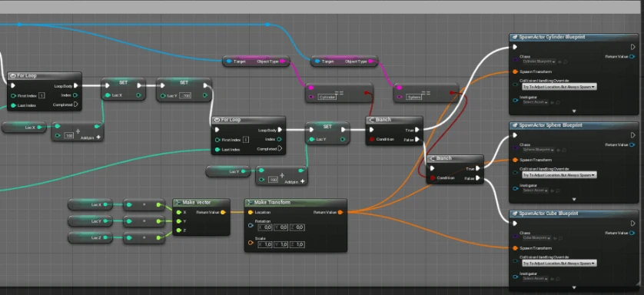This screenshot has width=644, height=295.
Task: Select the SpawnActor Cube Blueprint node title
Action: click(x=549, y=214)
